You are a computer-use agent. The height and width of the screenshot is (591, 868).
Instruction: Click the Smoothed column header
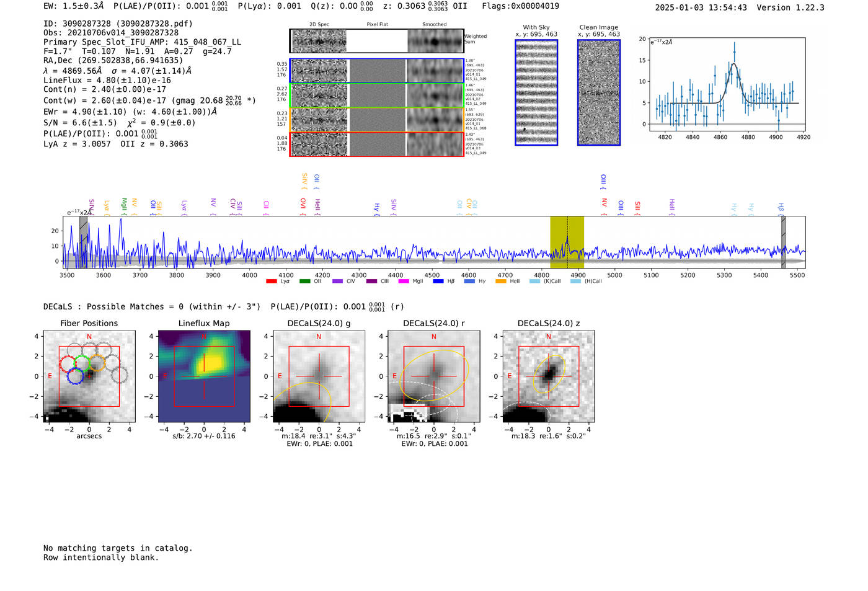point(435,25)
